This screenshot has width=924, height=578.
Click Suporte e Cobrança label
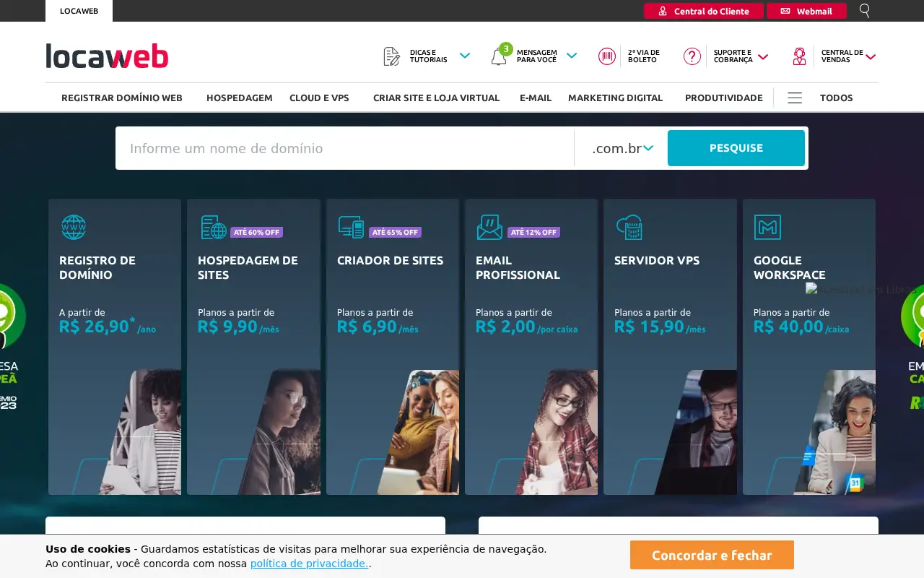(733, 56)
